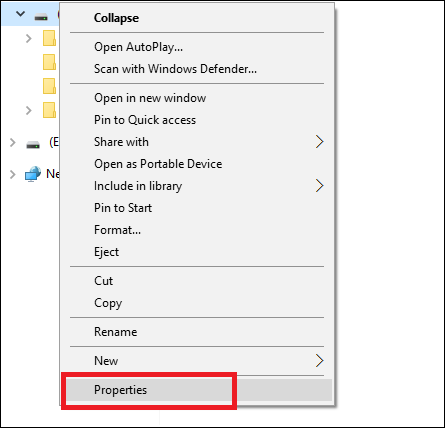Viewport: 445px width, 428px height.
Task: Click the (E drive icon
Action: tap(33, 145)
